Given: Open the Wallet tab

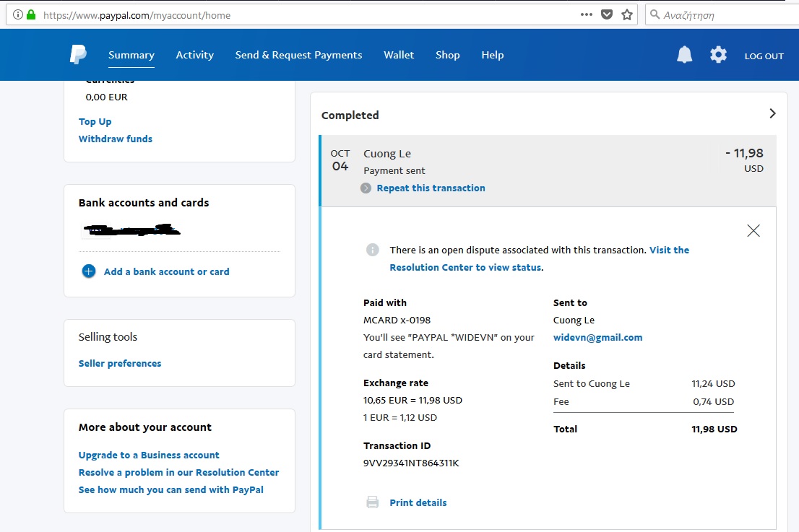Looking at the screenshot, I should [x=399, y=55].
